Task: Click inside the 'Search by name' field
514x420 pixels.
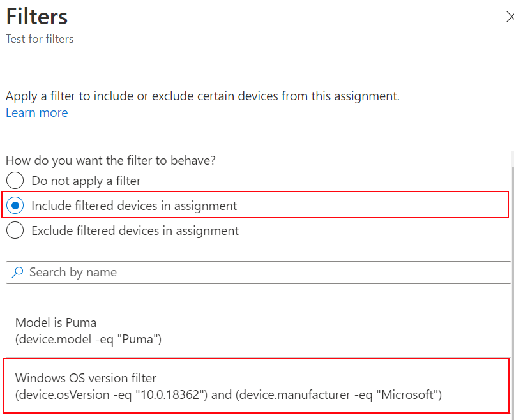Action: (192, 273)
